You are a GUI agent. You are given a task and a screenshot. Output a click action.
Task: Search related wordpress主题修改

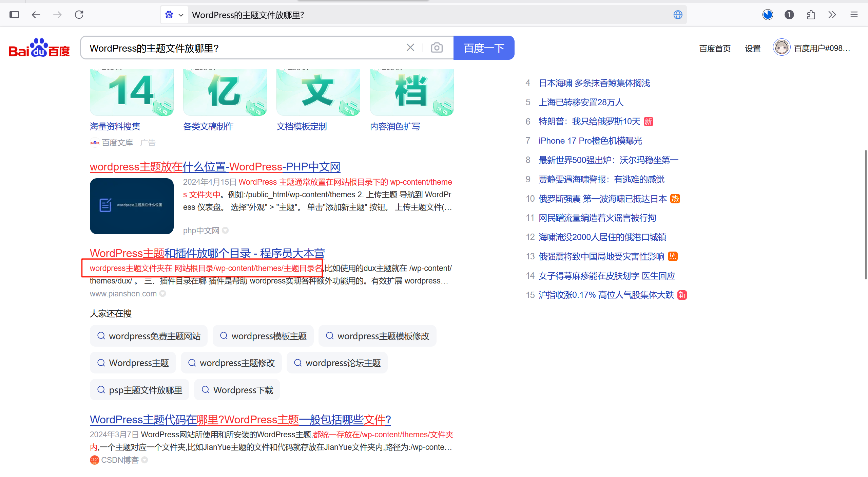pos(231,363)
